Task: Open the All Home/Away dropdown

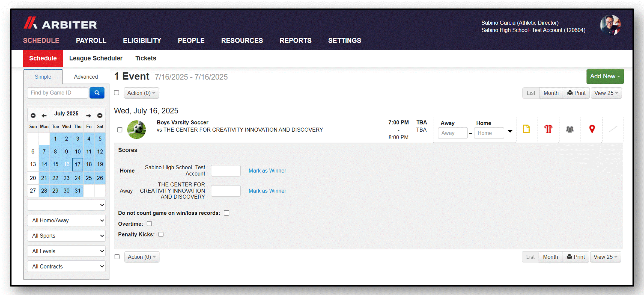Action: [x=66, y=220]
